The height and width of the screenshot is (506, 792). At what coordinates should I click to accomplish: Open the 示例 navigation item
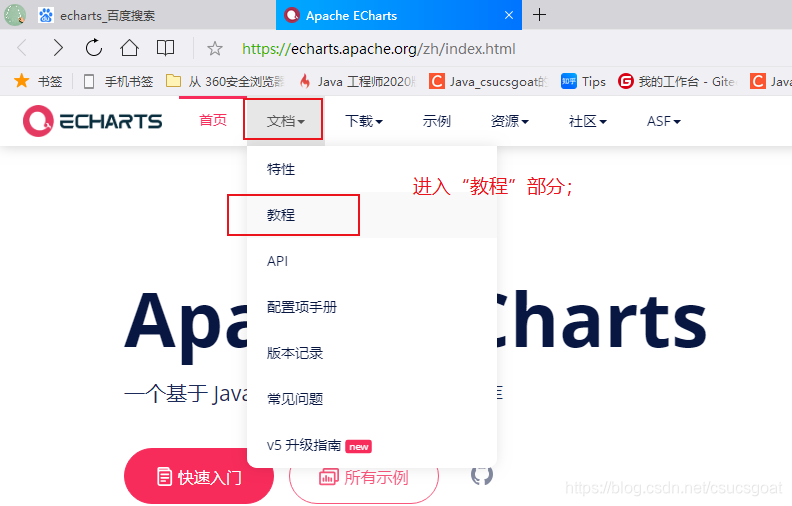(436, 121)
